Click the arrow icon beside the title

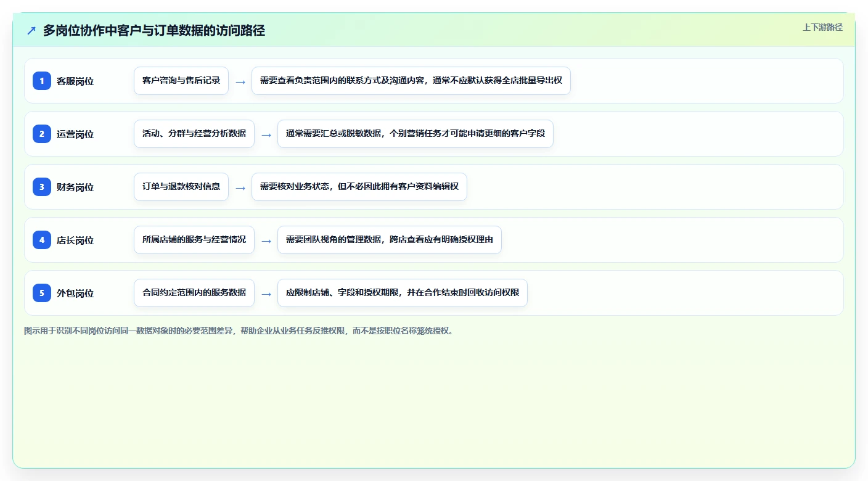[x=31, y=30]
